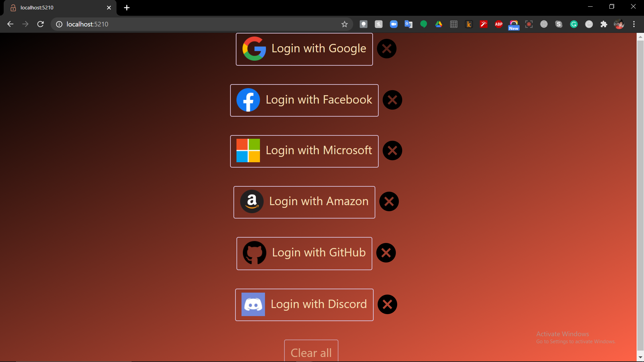Open Chrome three-dot menu
Viewport: 644px width, 362px height.
[634, 24]
